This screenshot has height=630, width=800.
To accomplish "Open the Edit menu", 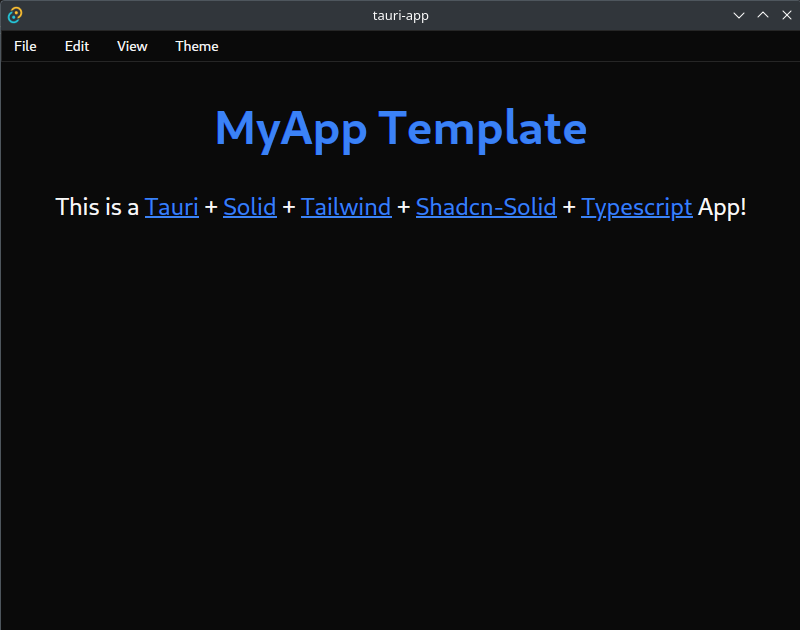I will [77, 46].
